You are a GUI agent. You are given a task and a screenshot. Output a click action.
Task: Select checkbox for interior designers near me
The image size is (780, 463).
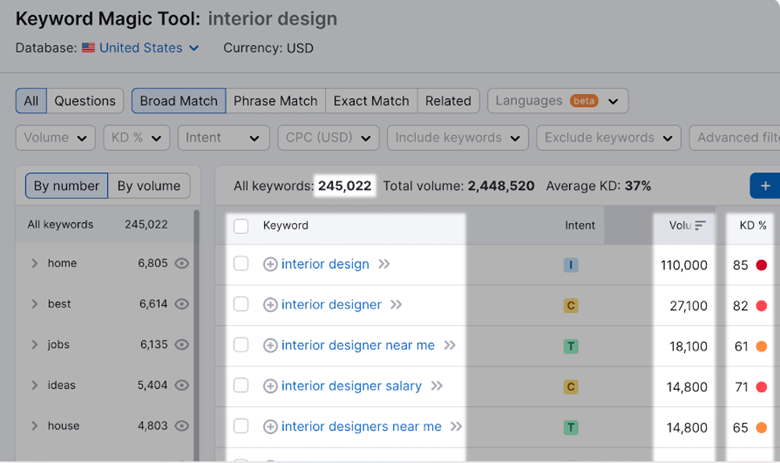click(x=241, y=426)
